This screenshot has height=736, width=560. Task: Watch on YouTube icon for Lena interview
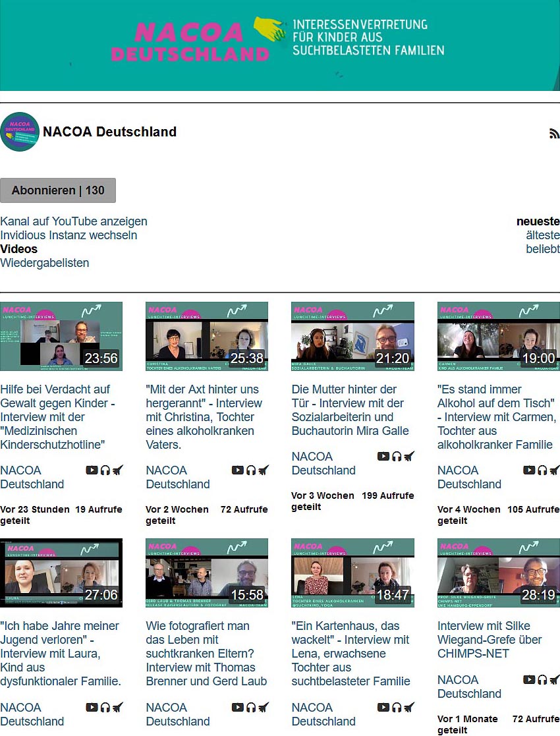pos(384,707)
